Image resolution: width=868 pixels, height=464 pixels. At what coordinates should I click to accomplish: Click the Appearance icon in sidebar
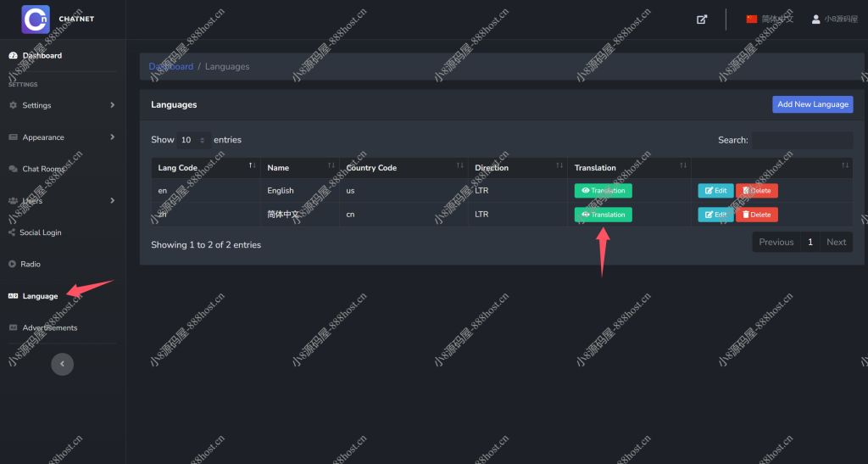pos(13,137)
